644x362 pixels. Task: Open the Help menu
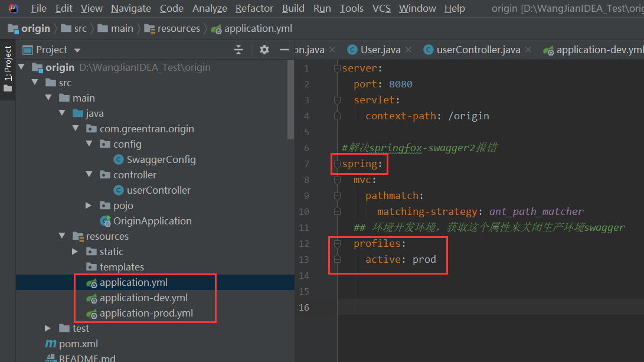tap(455, 8)
